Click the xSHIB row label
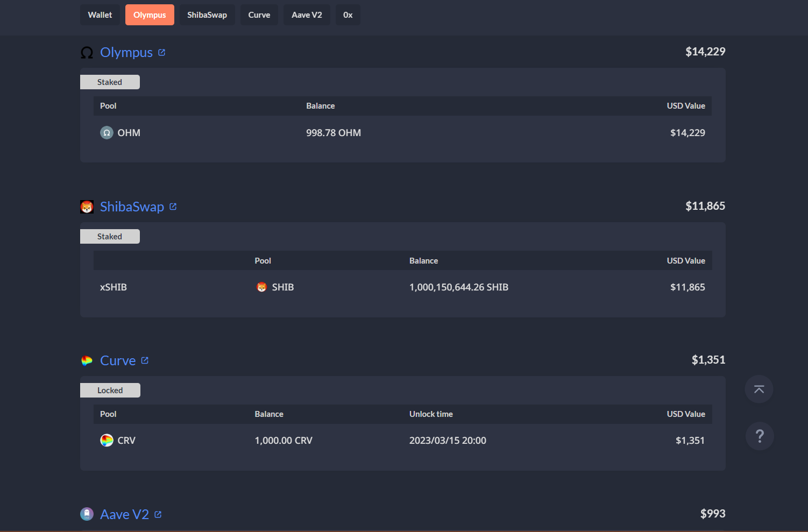Viewport: 808px width, 532px height. (114, 287)
